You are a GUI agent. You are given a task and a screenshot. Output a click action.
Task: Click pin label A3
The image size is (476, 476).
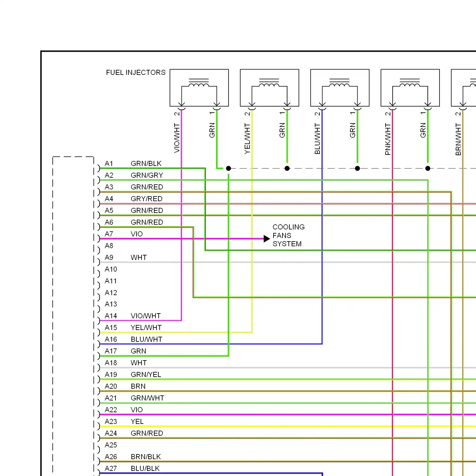tap(109, 187)
